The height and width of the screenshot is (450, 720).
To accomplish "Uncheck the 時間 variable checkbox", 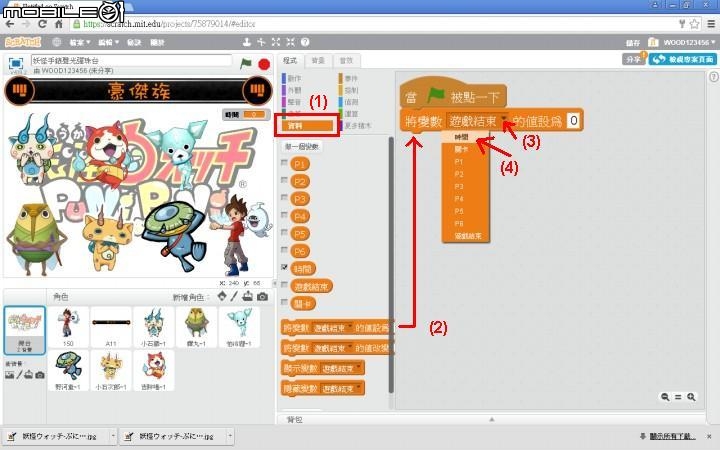I will 284,267.
